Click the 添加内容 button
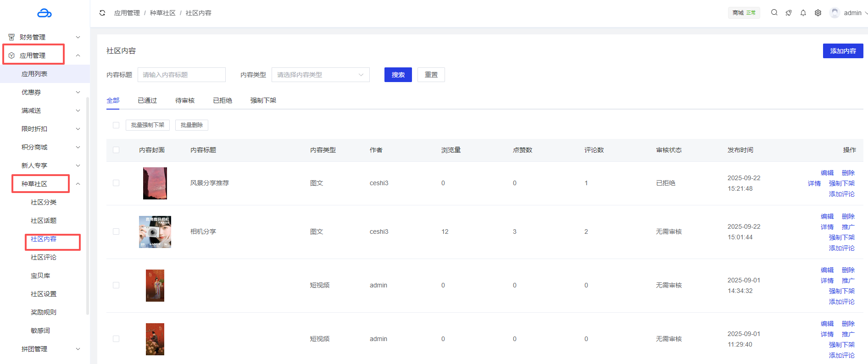The height and width of the screenshot is (364, 868). [x=843, y=51]
